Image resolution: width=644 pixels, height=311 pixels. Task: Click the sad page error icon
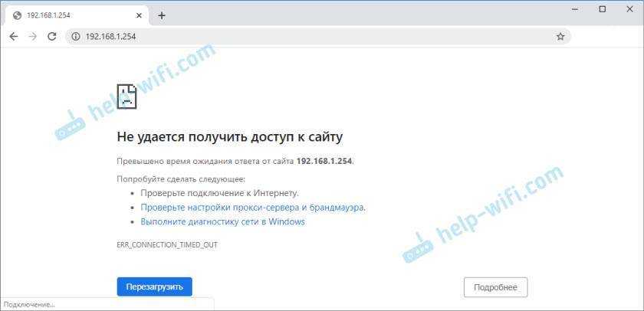tap(127, 96)
